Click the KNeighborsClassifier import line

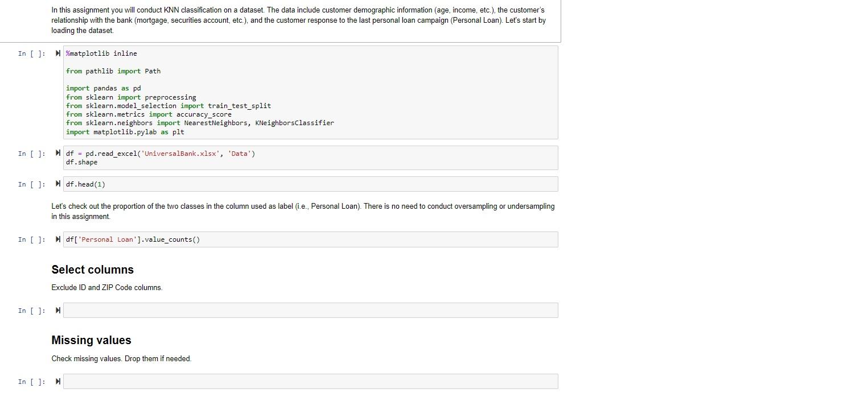point(200,123)
